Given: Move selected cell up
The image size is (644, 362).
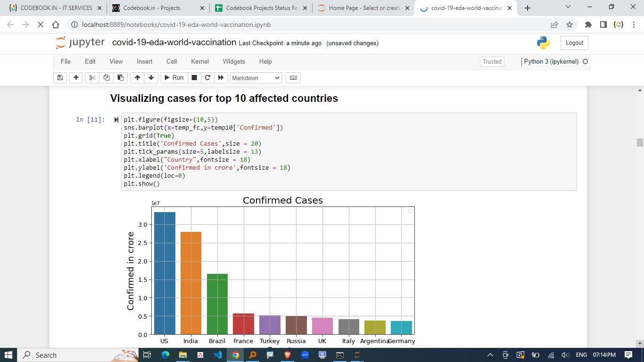Looking at the screenshot, I should [137, 78].
